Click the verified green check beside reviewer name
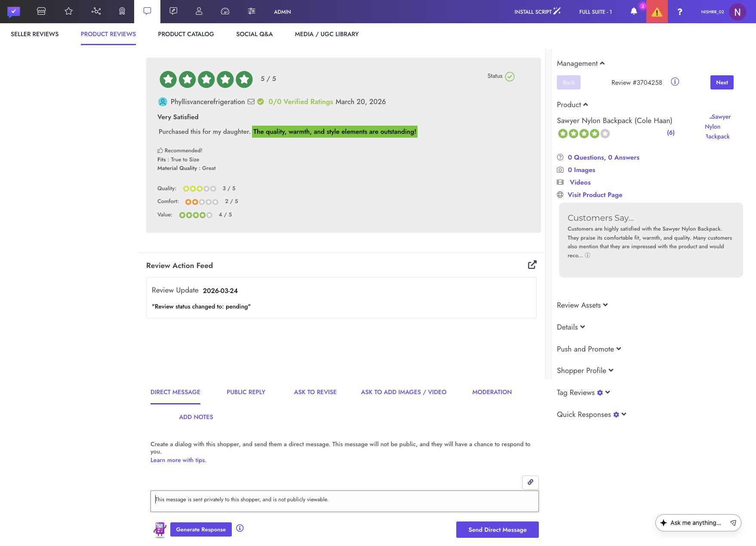The image size is (756, 546). click(261, 102)
